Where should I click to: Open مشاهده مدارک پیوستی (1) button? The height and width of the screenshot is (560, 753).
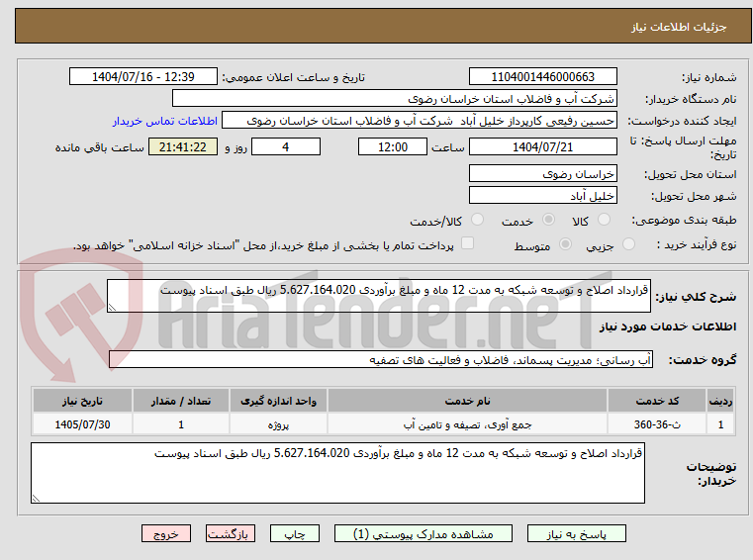point(424,534)
